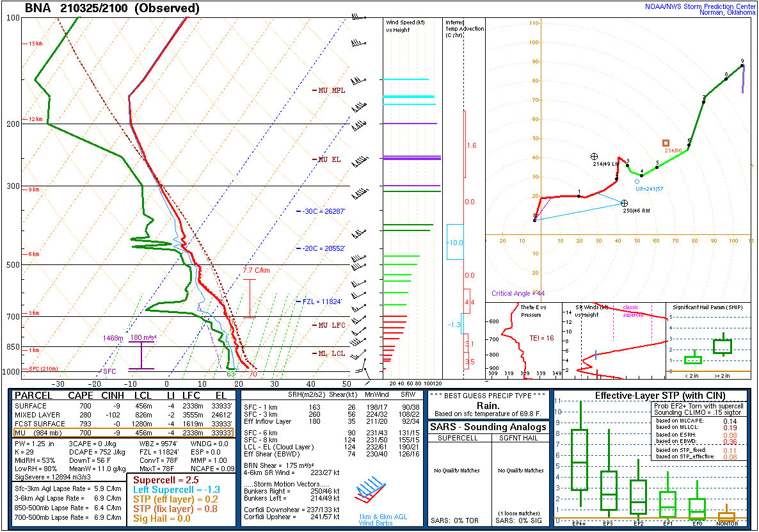The width and height of the screenshot is (759, 532).
Task: Click the SHIP '>= 2 in' box plot
Action: (723, 344)
